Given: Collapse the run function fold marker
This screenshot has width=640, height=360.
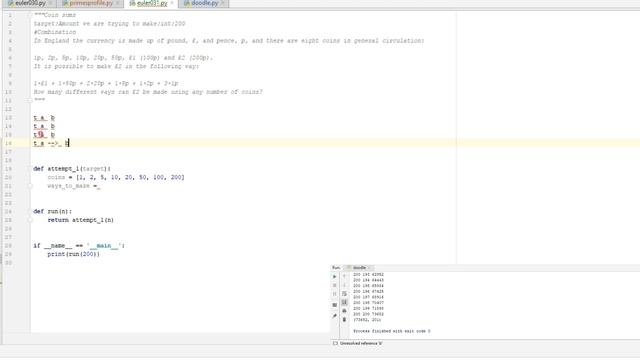Looking at the screenshot, I should click(x=30, y=211).
